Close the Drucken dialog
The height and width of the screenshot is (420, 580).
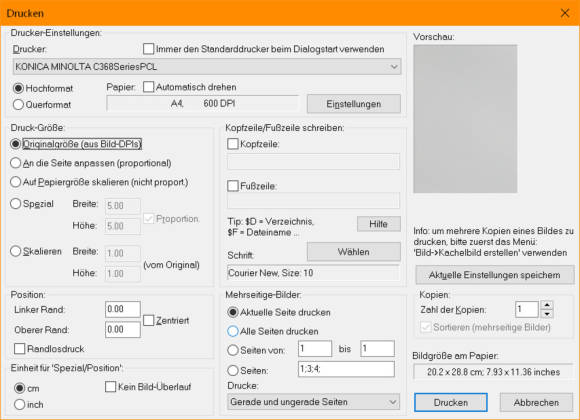tap(565, 13)
